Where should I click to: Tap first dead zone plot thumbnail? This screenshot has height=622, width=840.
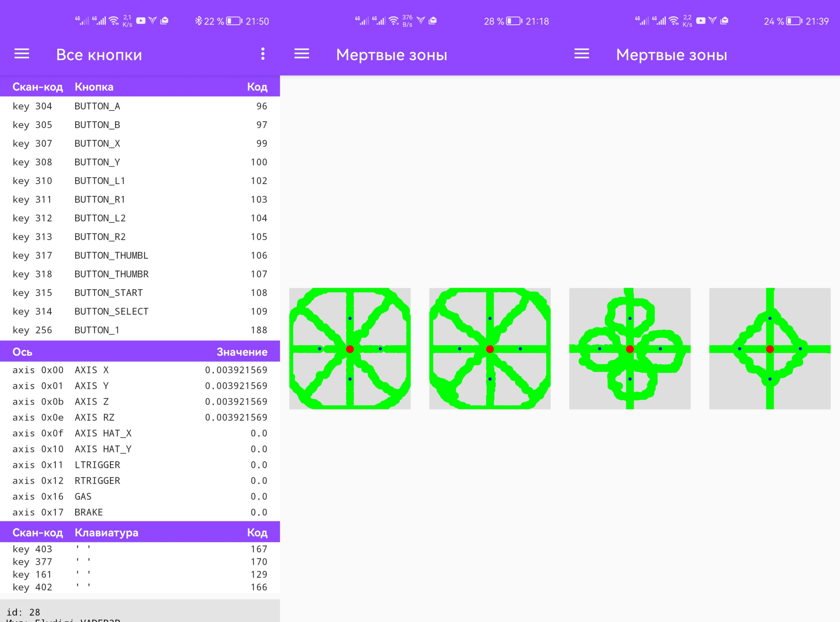(x=350, y=348)
